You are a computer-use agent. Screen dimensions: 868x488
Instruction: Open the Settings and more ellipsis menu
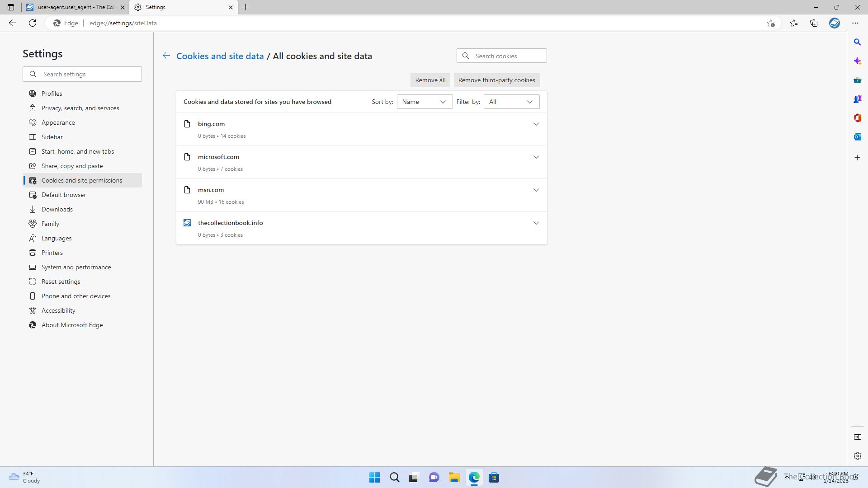(x=855, y=23)
